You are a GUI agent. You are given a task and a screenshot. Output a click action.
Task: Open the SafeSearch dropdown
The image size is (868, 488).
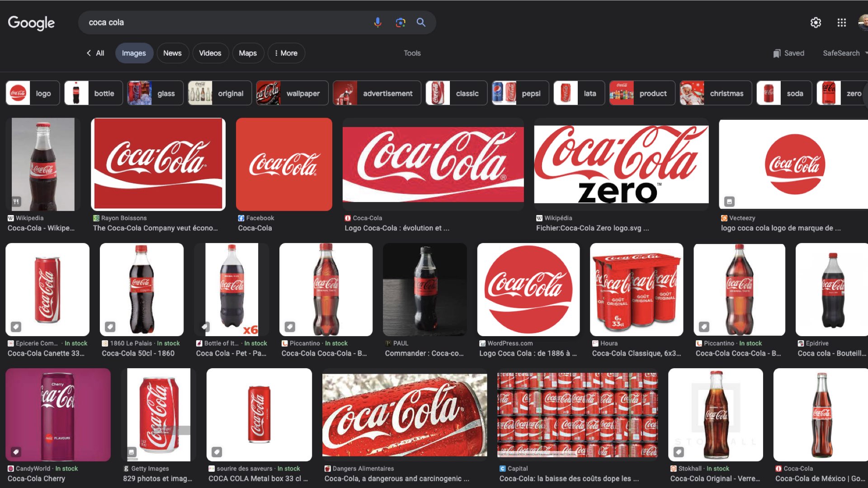click(x=844, y=53)
